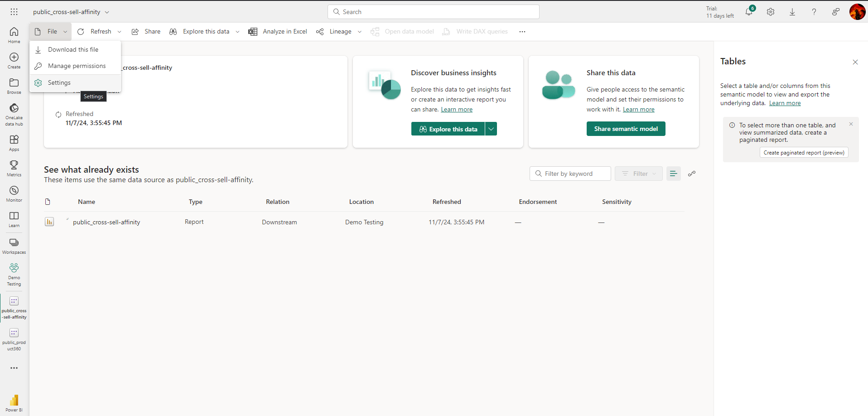This screenshot has height=416, width=868.
Task: Open notifications bell icon
Action: click(749, 12)
